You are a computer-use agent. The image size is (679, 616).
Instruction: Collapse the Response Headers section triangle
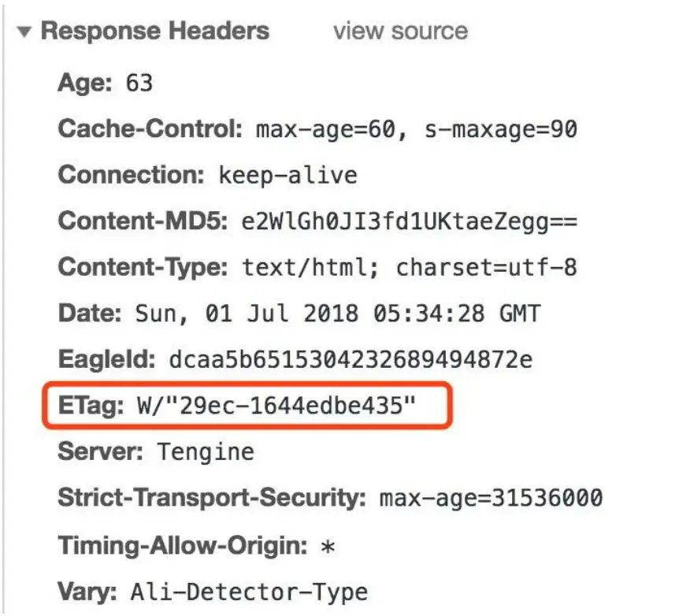[25, 33]
